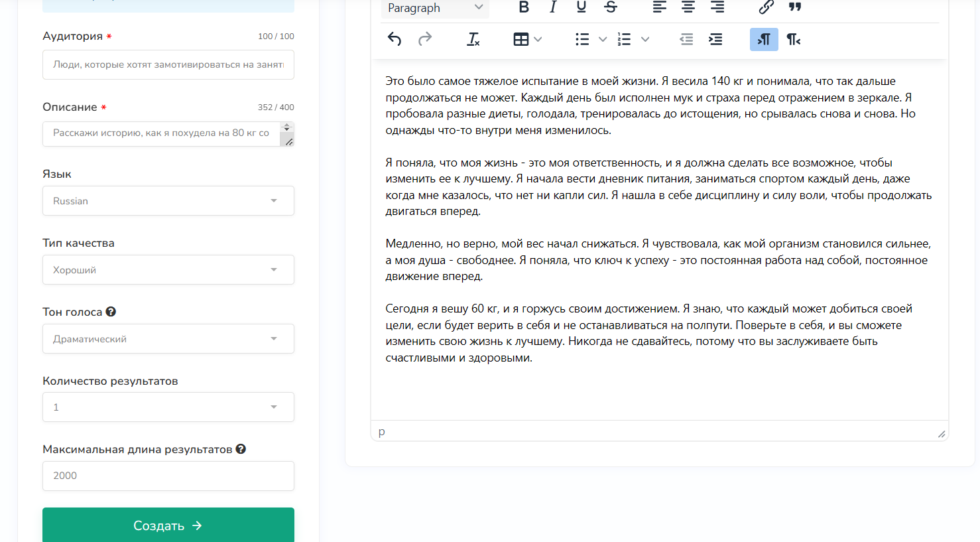Toggle bold formatting
This screenshot has width=980, height=542.
pos(524,7)
